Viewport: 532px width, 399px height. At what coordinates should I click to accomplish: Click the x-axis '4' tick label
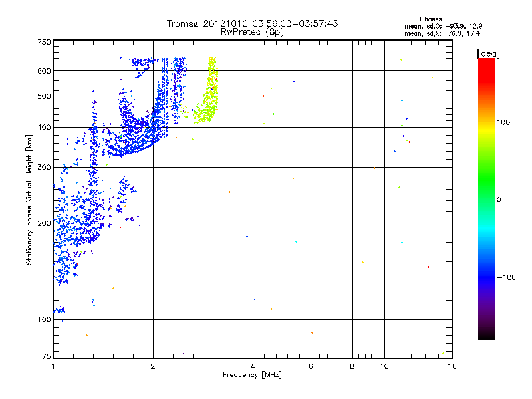click(253, 366)
